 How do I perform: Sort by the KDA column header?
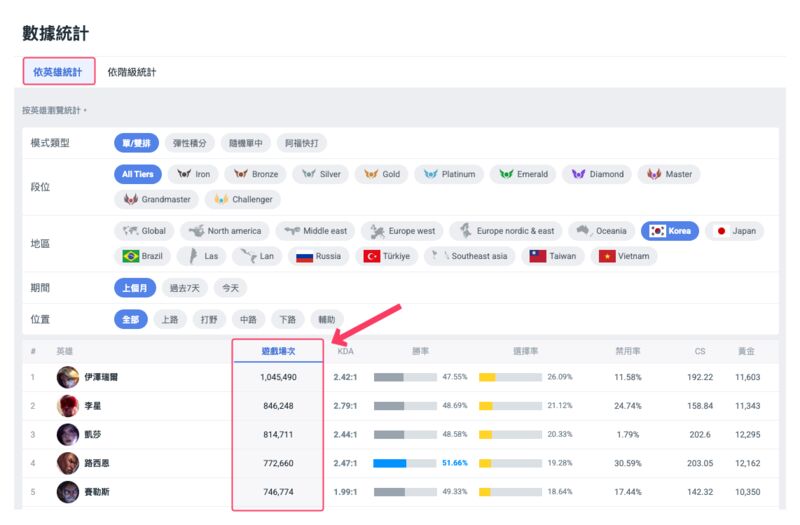point(345,351)
